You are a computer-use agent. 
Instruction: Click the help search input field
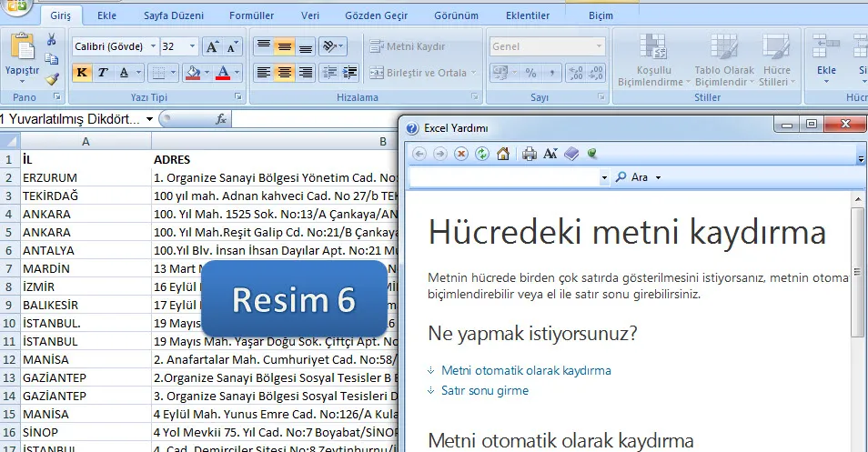[505, 177]
